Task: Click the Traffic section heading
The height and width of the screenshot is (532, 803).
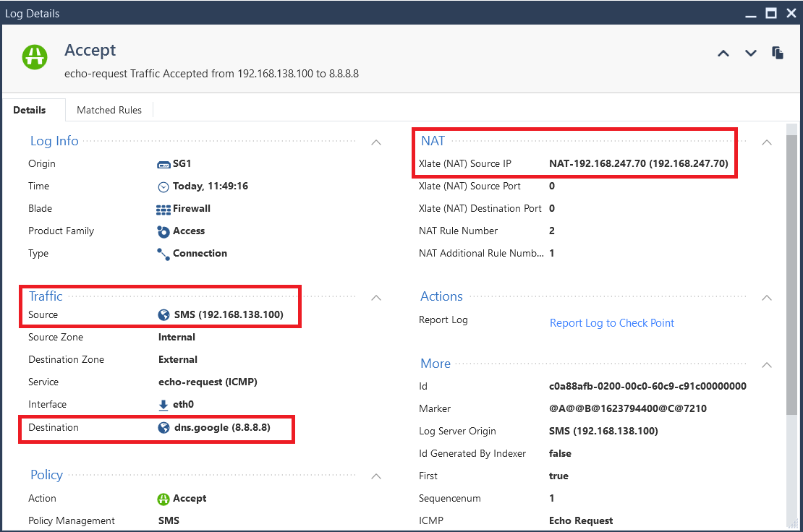Action: (46, 296)
